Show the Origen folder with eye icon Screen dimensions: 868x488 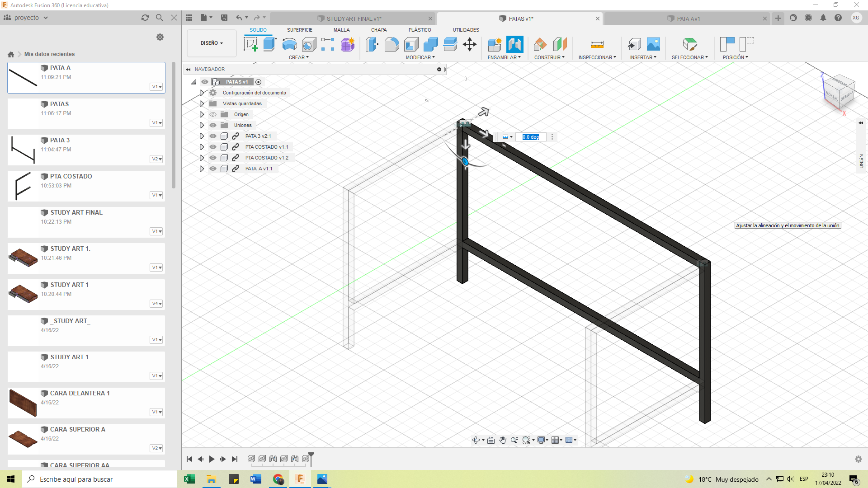(213, 114)
